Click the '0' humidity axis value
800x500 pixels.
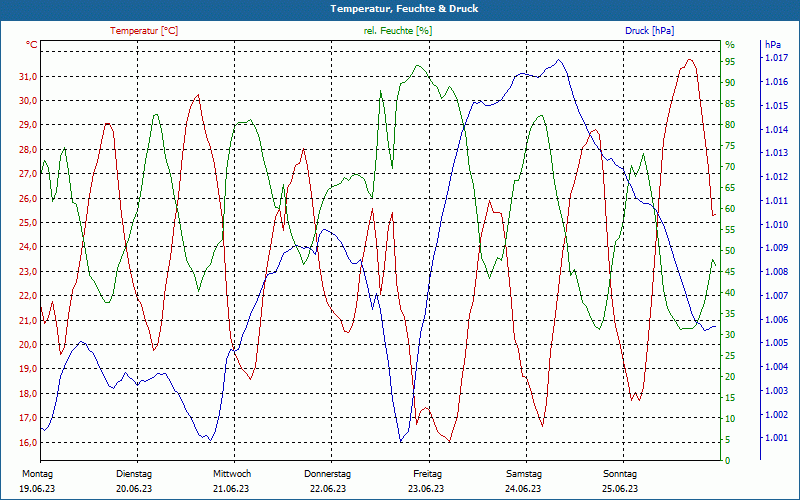728,461
